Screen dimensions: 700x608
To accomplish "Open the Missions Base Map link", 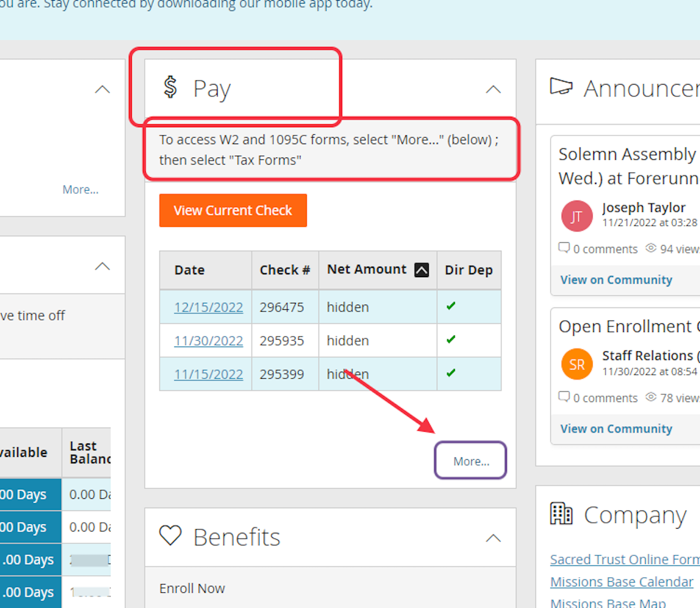I will pos(608,603).
